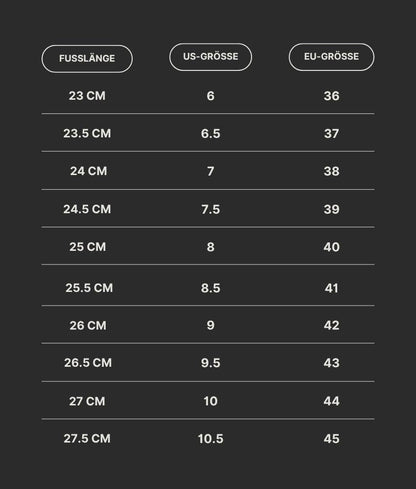
Task: Click the US-GRÖSSE header pill
Action: tap(210, 57)
